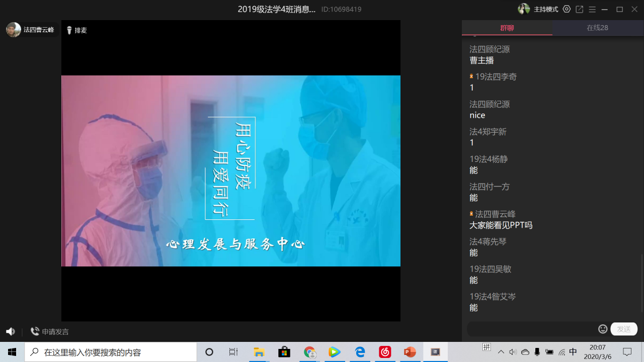Open the emoji picker in chat
The image size is (644, 362).
(603, 329)
